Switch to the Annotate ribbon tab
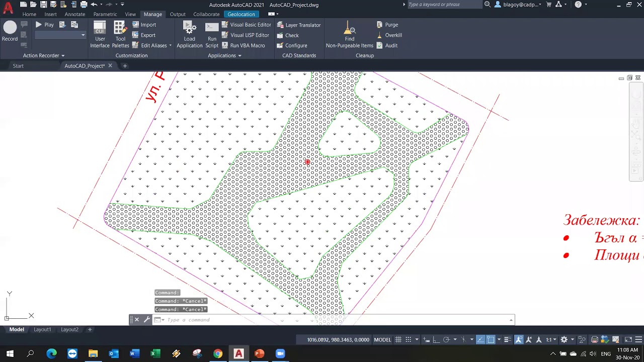 pyautogui.click(x=75, y=14)
